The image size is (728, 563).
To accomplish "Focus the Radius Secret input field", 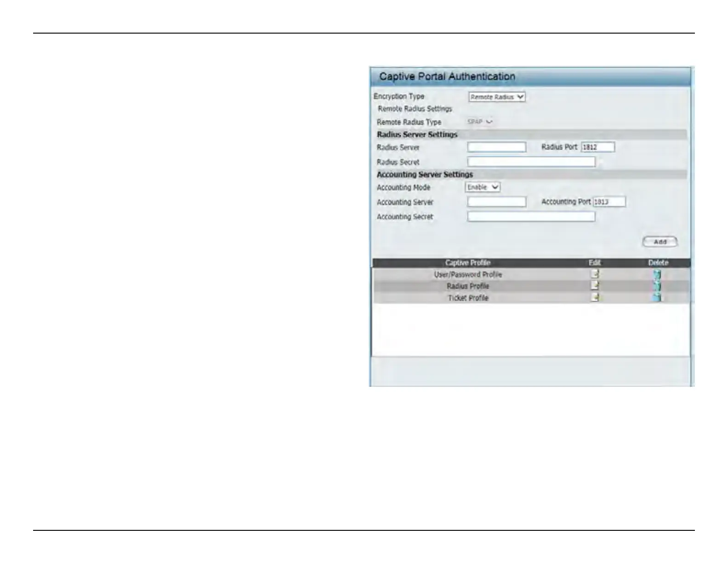I will (x=531, y=162).
